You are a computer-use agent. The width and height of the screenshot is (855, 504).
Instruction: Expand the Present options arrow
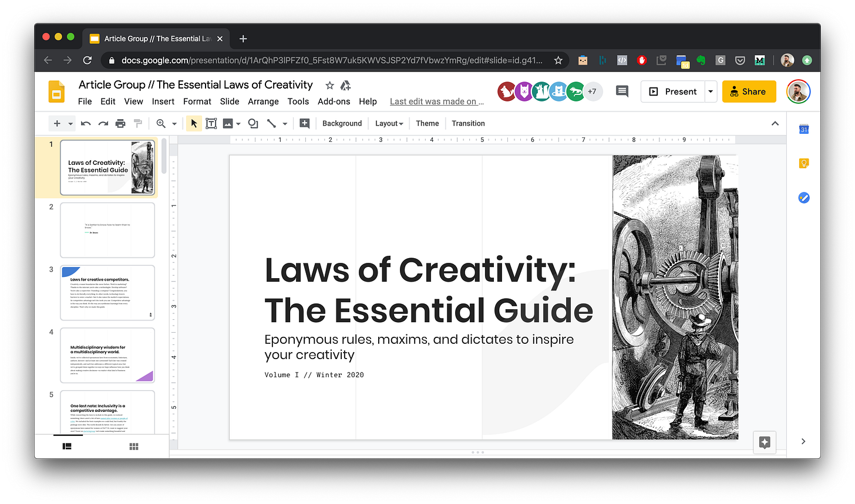pos(711,92)
